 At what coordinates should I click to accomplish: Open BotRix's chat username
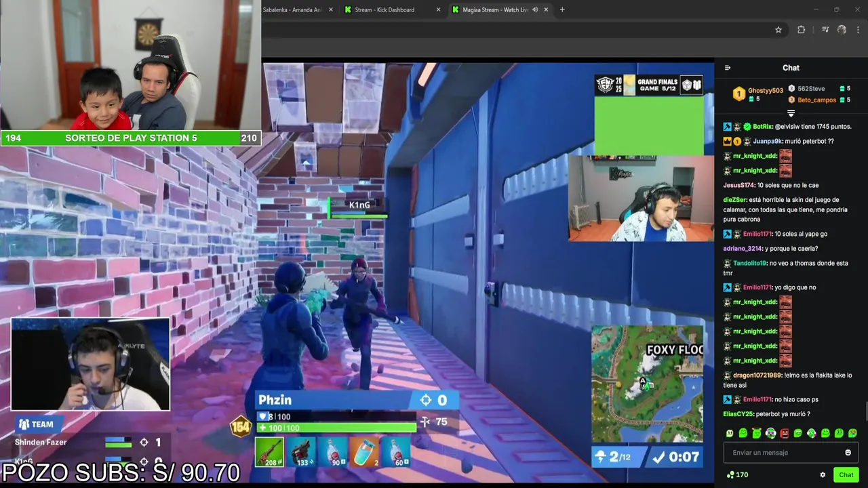pos(762,127)
